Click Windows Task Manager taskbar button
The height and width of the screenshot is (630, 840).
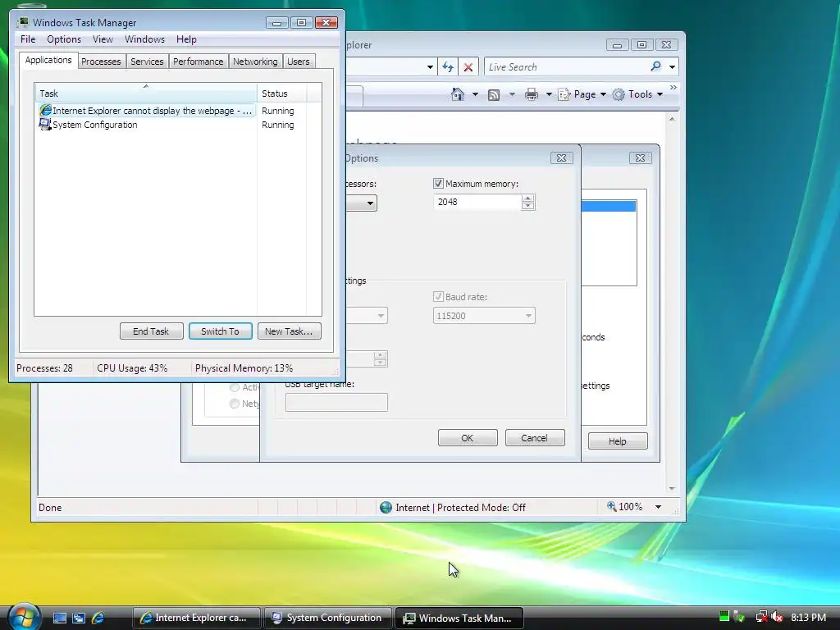click(459, 618)
